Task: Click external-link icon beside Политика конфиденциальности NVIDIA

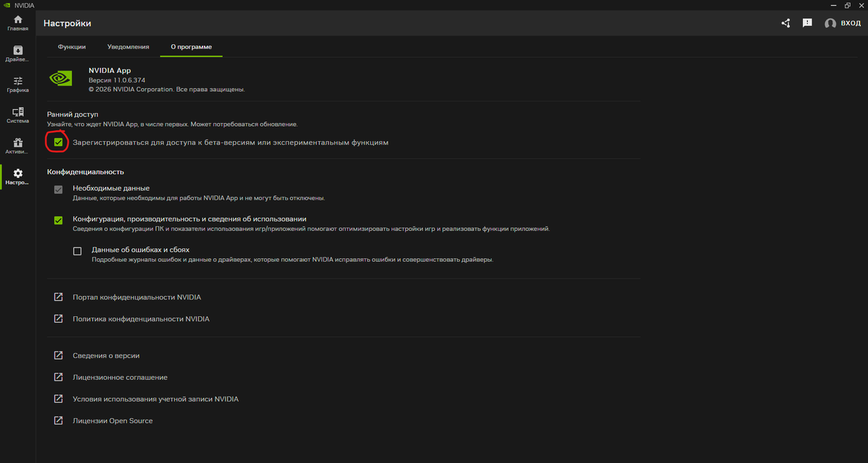Action: (x=59, y=318)
